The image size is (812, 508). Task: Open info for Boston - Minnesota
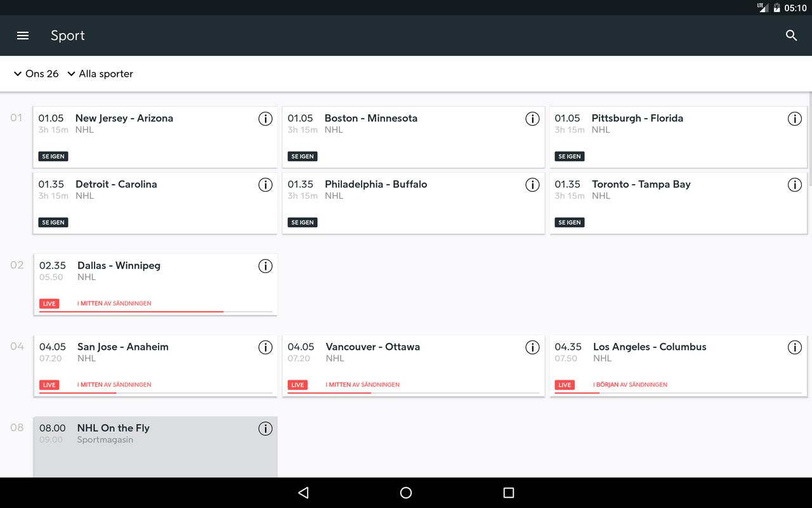(532, 119)
